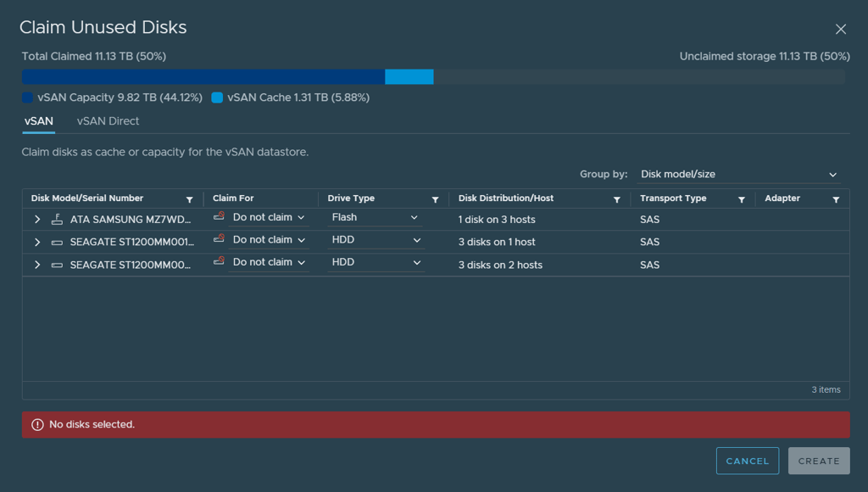The image size is (868, 492).
Task: Click HDD icon of SEAGATE ST1200MM001 row
Action: [57, 243]
